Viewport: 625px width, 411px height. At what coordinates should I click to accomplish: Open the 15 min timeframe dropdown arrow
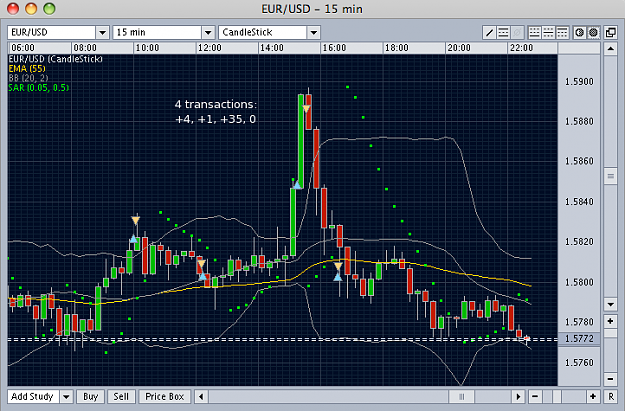(208, 33)
